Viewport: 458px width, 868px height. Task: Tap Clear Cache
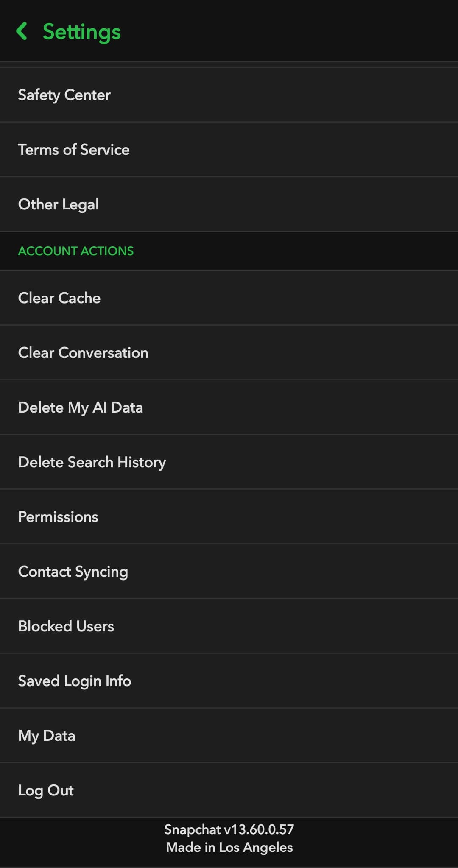59,298
